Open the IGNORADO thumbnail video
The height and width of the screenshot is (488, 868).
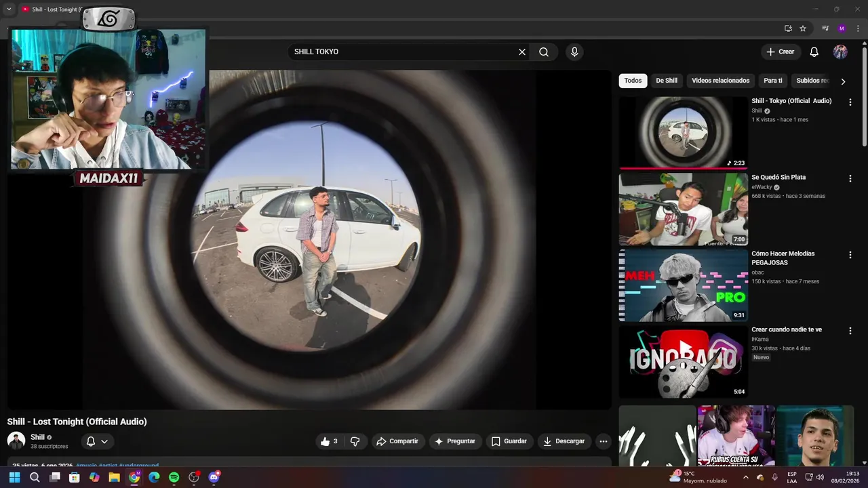[x=683, y=362]
